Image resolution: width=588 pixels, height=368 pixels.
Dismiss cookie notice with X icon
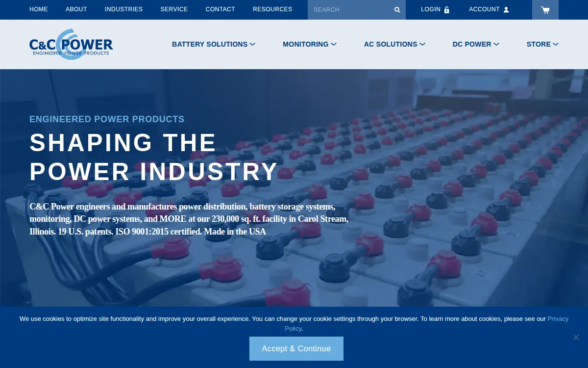(x=576, y=337)
